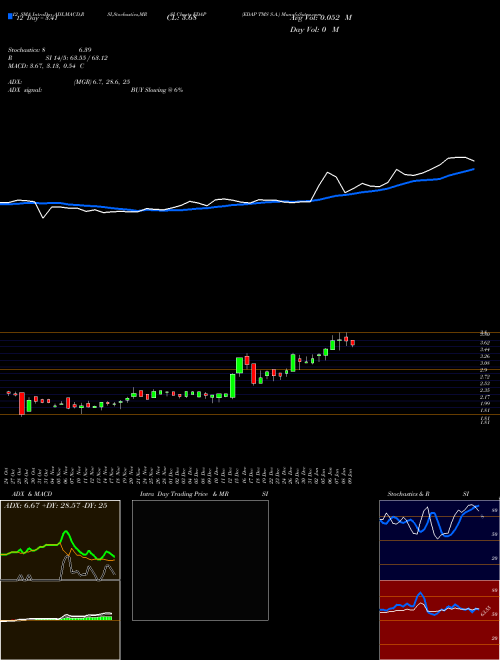Click the 'CL: 3.68' closing price label
This screenshot has height=660, width=500.
181,18
